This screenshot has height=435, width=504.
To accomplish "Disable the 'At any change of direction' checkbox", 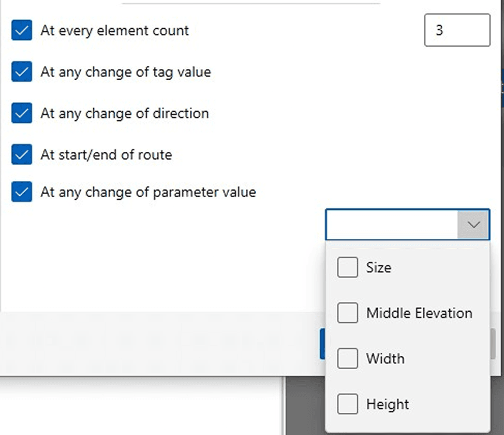I will [x=22, y=113].
